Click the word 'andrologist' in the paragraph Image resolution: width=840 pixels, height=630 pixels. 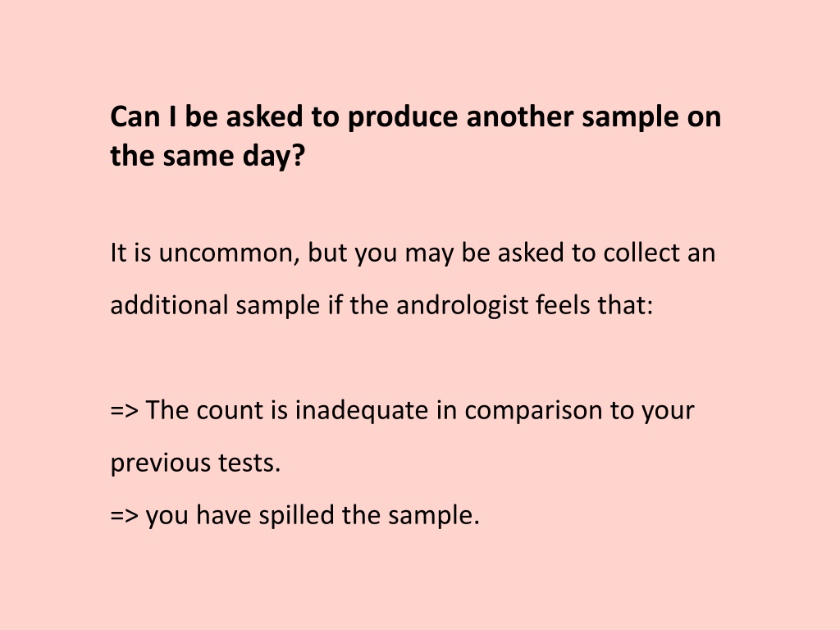(463, 306)
